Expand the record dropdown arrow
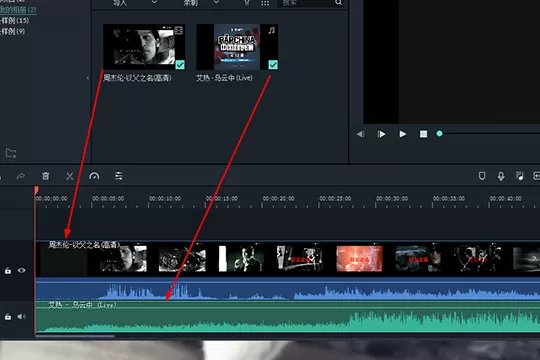Viewport: 540px width, 360px height. [216, 2]
